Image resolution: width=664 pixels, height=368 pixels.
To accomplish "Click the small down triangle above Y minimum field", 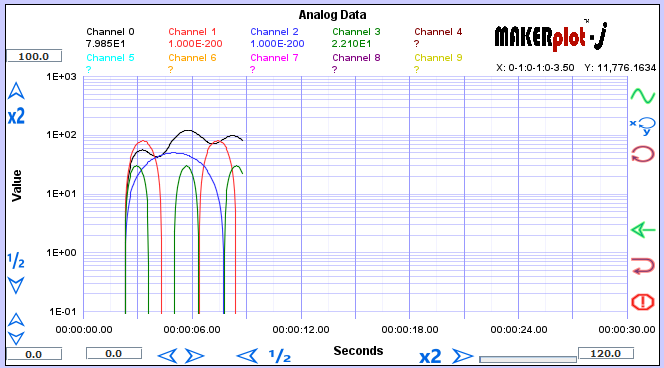I will click(x=16, y=338).
